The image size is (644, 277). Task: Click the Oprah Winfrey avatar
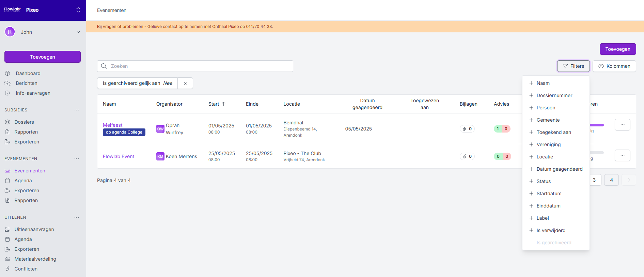160,129
